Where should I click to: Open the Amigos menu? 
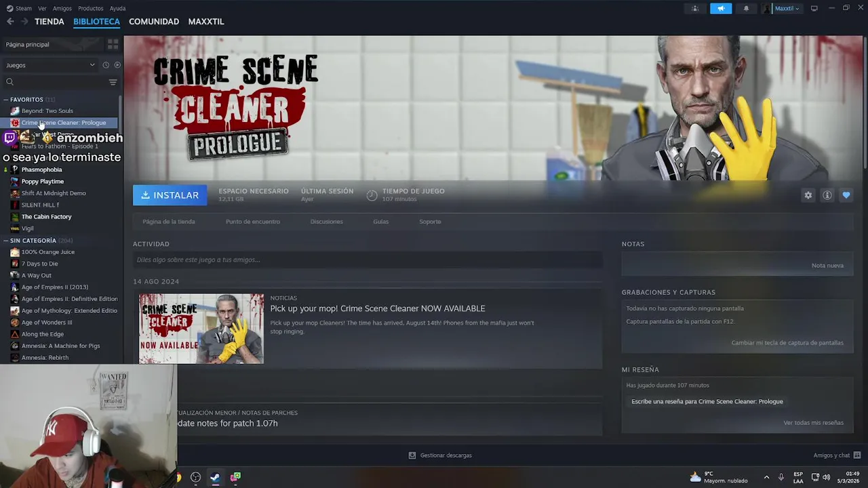point(62,8)
